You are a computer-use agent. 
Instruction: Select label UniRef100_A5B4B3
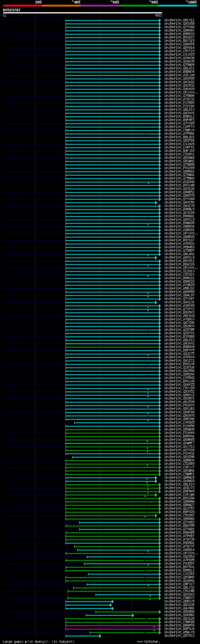[x=179, y=247]
